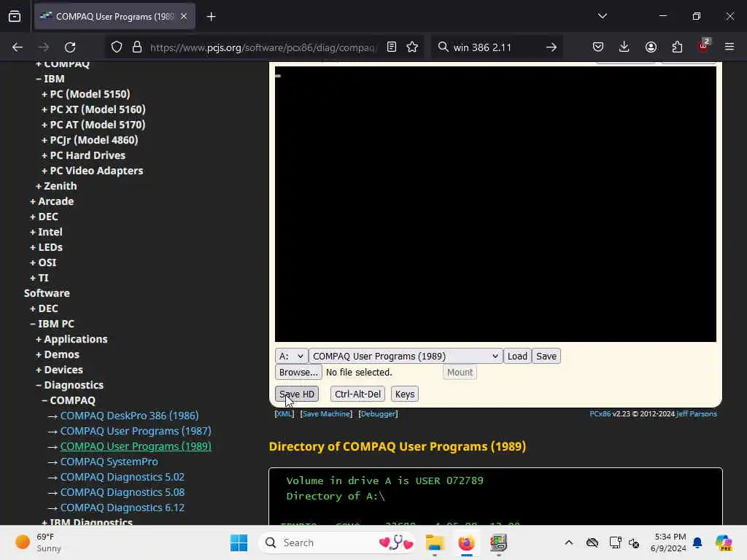Expand the Arcade section

(52, 201)
